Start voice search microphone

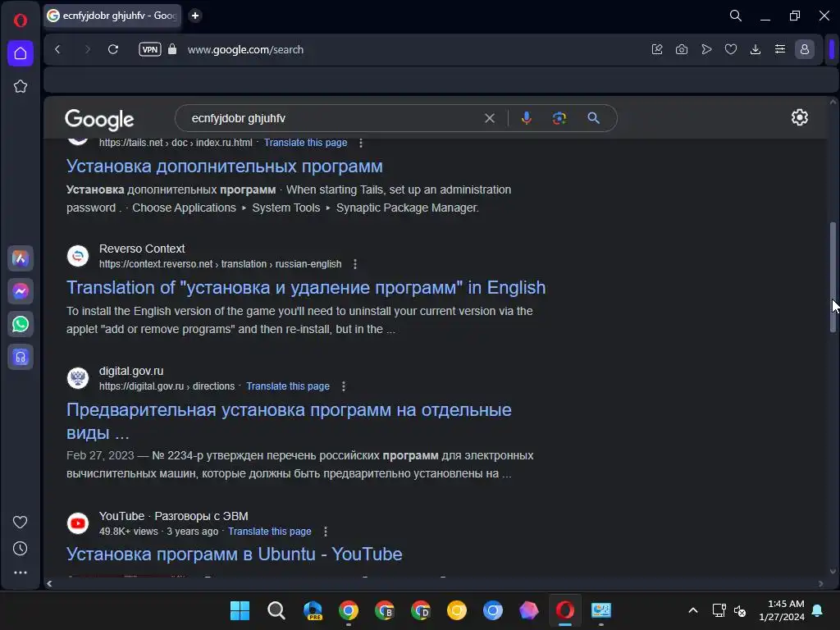pyautogui.click(x=527, y=118)
